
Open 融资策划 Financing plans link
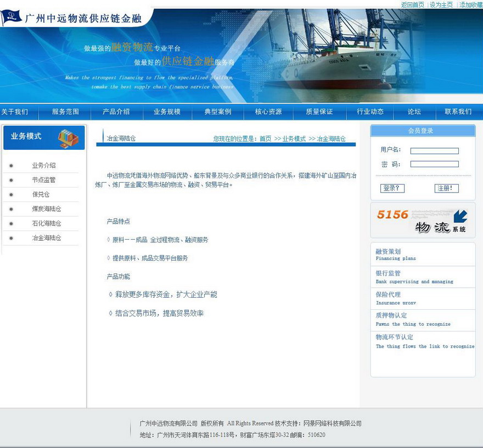(396, 254)
